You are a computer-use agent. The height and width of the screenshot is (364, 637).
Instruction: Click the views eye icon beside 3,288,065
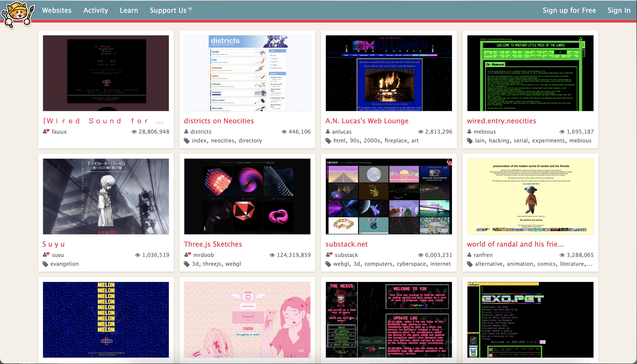point(562,255)
